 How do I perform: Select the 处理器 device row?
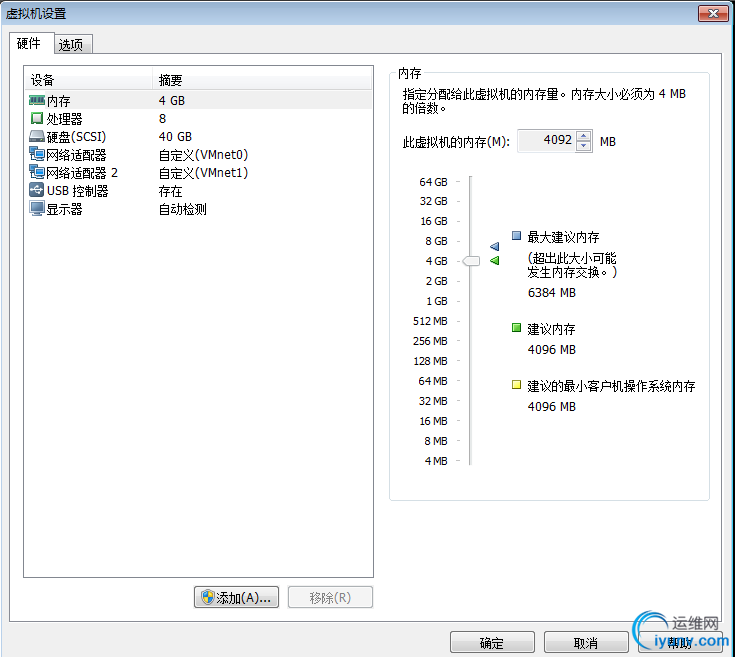click(199, 119)
